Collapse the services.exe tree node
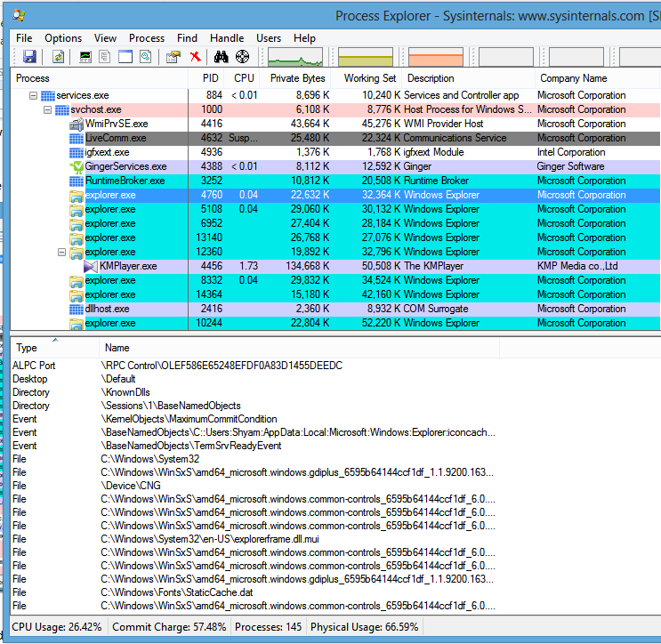The image size is (661, 644). 34,95
